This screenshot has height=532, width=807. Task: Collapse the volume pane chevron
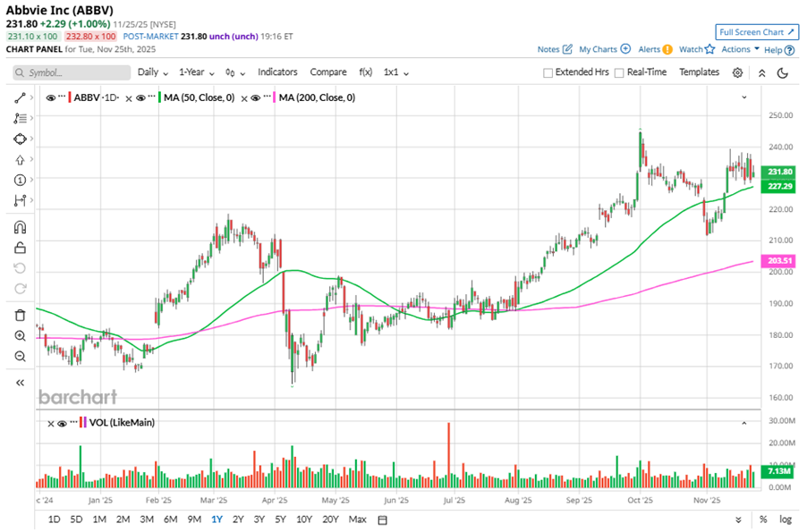[744, 424]
